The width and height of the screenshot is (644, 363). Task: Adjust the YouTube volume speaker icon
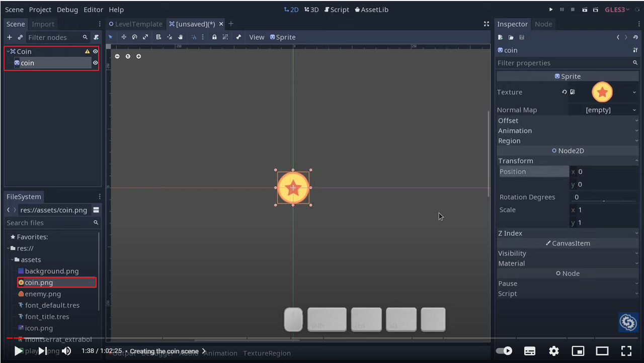coord(66,351)
